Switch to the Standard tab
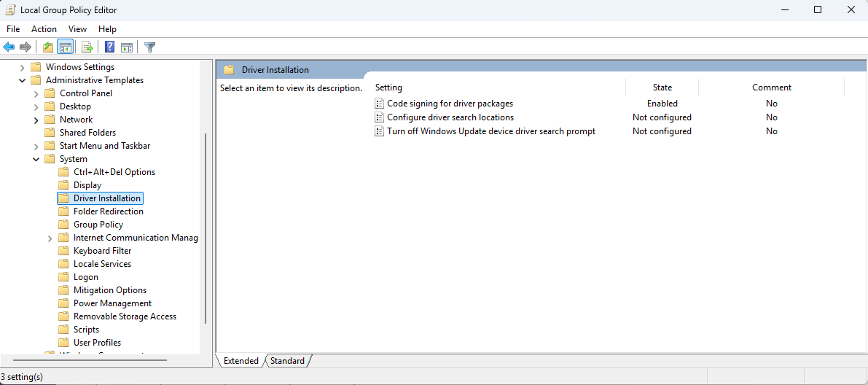 [287, 361]
